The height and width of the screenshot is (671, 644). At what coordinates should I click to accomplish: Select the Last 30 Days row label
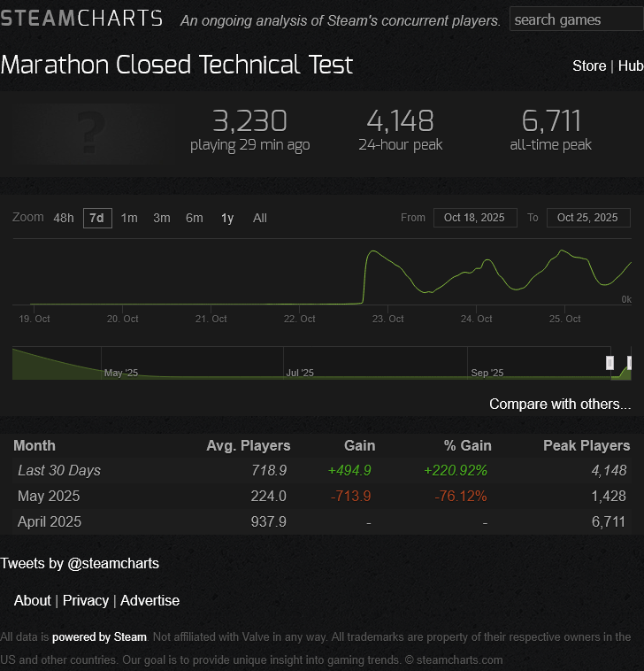coord(59,471)
